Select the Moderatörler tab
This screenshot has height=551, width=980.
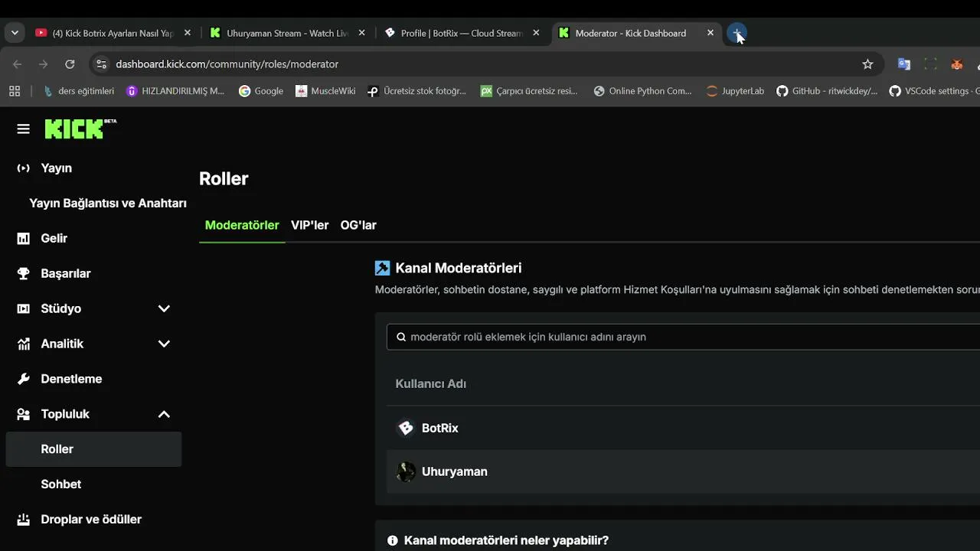coord(242,226)
